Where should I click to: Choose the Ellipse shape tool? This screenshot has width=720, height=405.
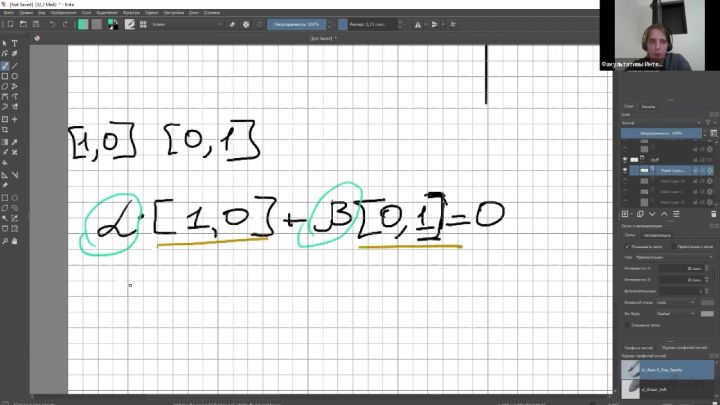tap(14, 76)
